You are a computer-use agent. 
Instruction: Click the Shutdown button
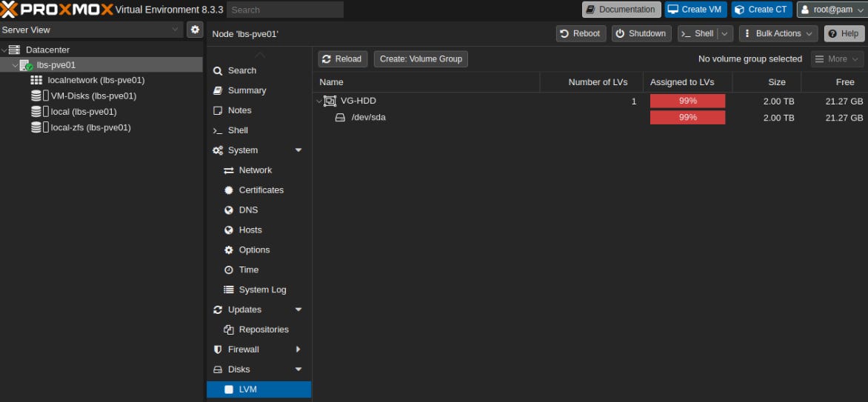pos(641,34)
